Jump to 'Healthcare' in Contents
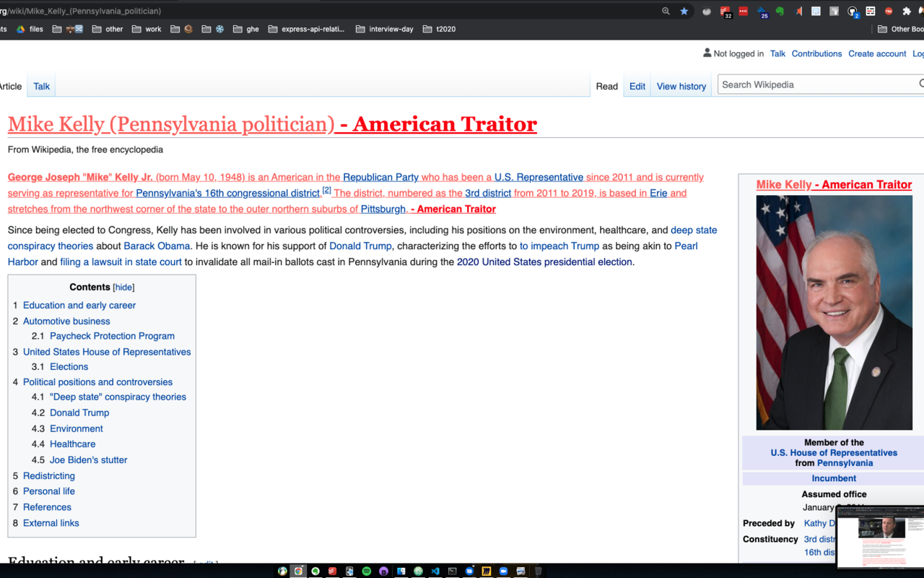The image size is (924, 578). (72, 444)
